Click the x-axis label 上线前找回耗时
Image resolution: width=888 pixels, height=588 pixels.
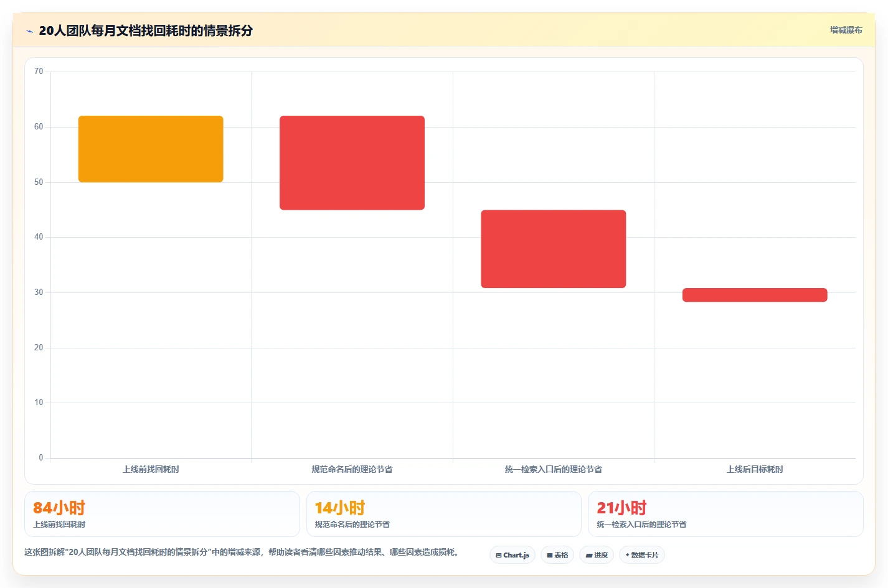pyautogui.click(x=151, y=469)
